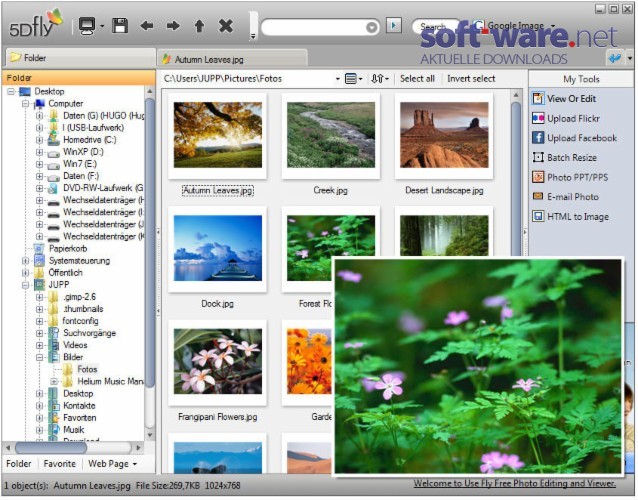Open the address box dropdown
The width and height of the screenshot is (638, 500).
click(371, 27)
